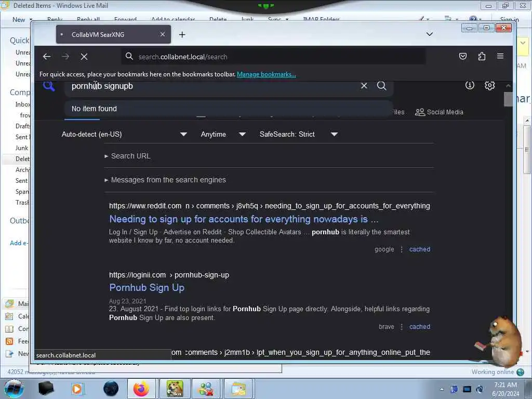Open the Calendar view icon in Live Mail
Screen dimensions: 532x399
coord(9,316)
